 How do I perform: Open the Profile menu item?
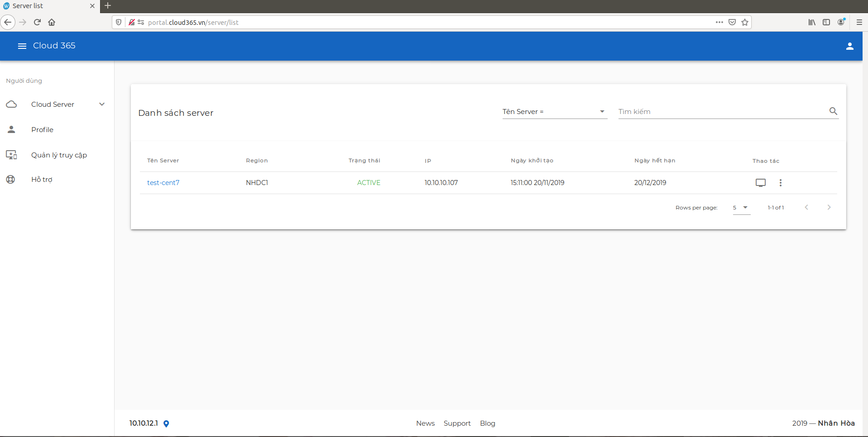[x=57, y=129]
